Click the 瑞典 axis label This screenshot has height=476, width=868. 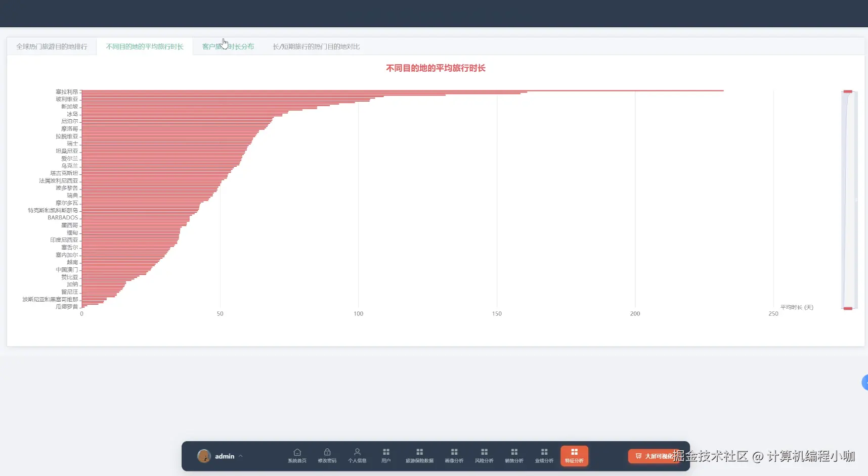point(72,196)
